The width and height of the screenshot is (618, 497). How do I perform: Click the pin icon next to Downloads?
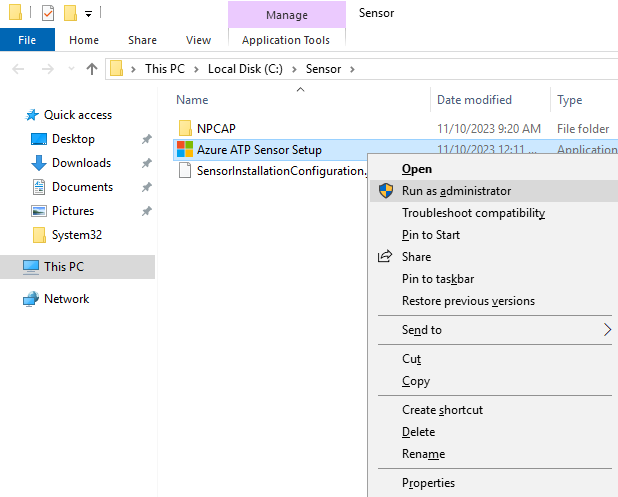(147, 163)
